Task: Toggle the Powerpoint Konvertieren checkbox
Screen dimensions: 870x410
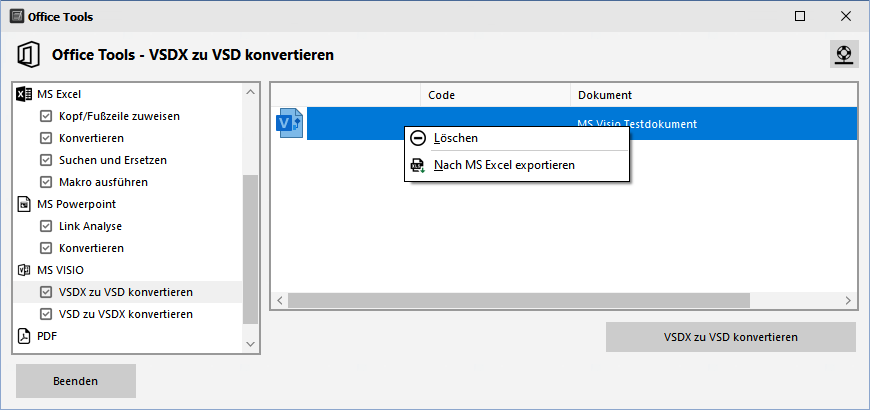Action: click(x=46, y=248)
